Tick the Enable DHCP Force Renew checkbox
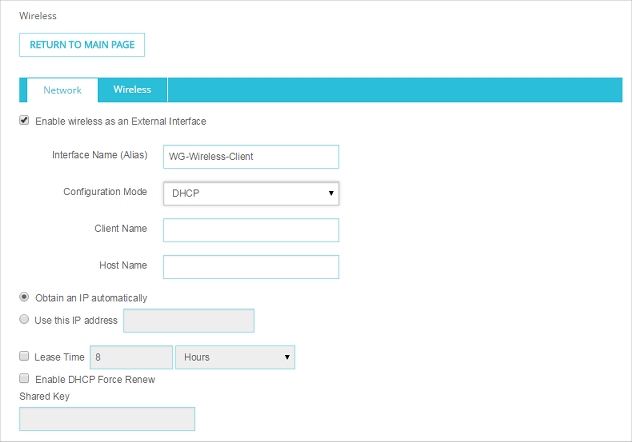 (x=25, y=379)
